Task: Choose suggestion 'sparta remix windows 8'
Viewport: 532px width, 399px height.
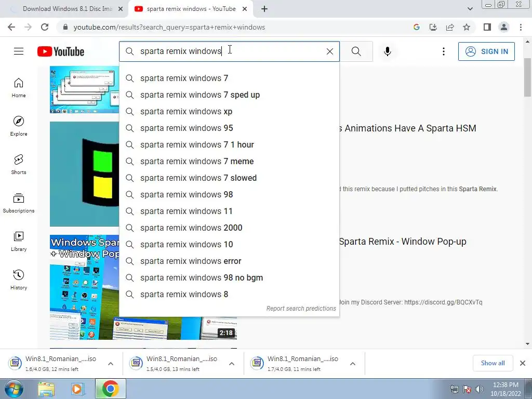Action: tap(229, 294)
